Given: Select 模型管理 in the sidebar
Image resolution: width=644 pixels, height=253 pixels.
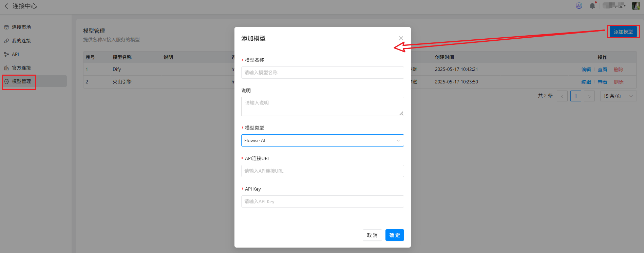Looking at the screenshot, I should point(21,81).
